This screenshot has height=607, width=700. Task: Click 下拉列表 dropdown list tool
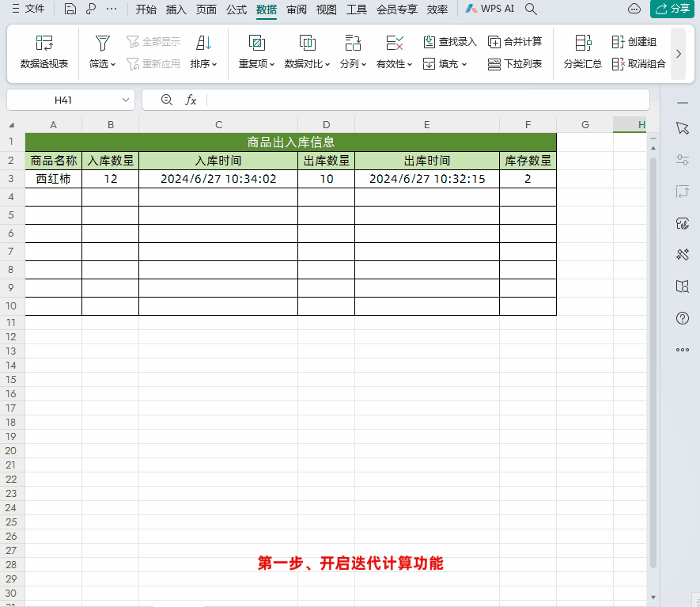(515, 64)
